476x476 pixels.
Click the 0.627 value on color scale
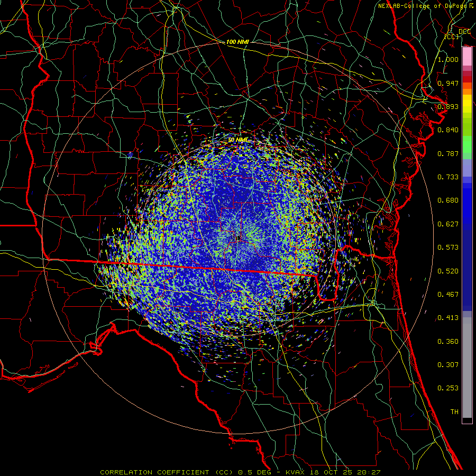[448, 224]
